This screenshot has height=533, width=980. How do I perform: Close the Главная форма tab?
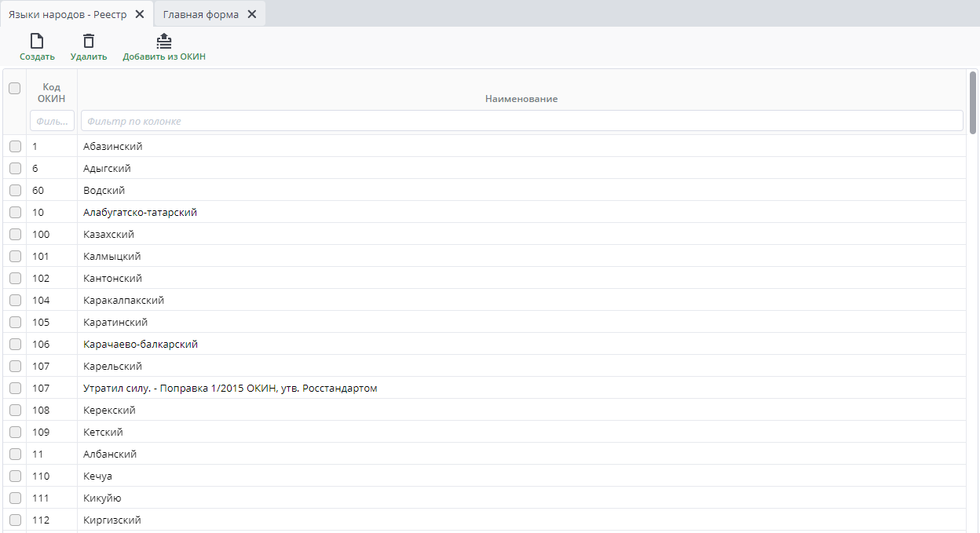(x=252, y=14)
